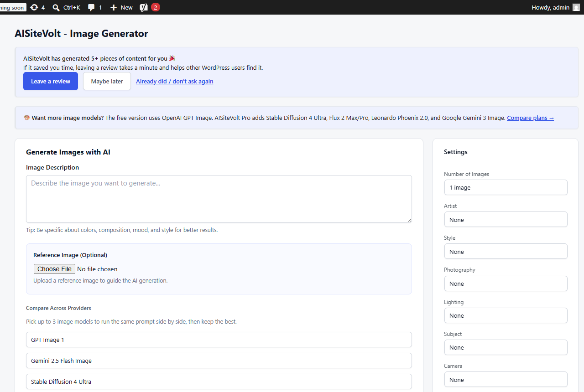Viewport: 584px width, 392px height.
Task: Expand the Lighting dropdown in Settings
Action: coord(506,315)
